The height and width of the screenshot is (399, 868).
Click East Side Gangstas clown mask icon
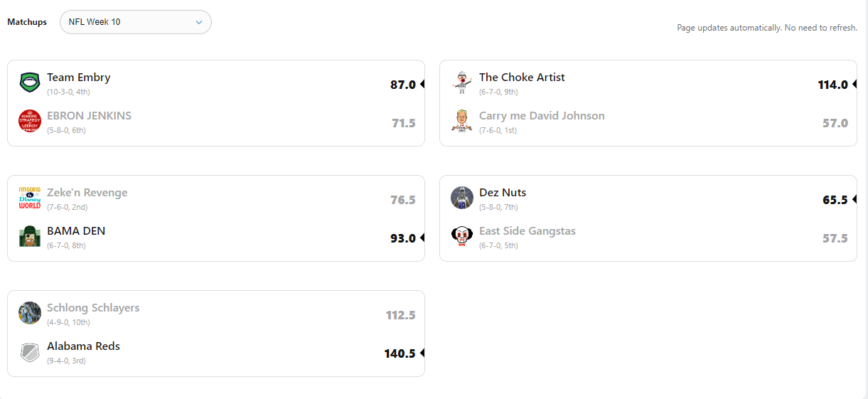(x=462, y=236)
